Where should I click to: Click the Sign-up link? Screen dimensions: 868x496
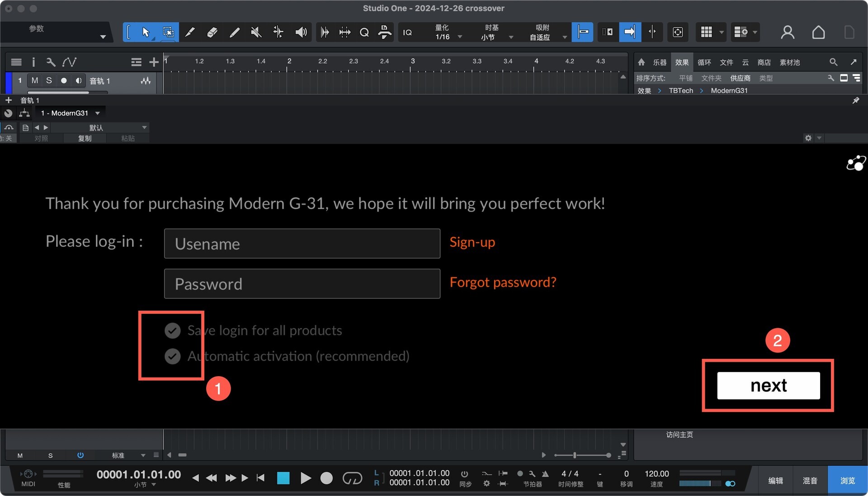click(472, 242)
